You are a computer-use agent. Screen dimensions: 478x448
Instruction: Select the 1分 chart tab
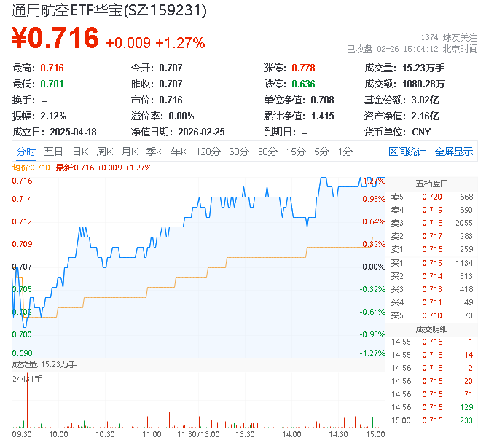345,152
